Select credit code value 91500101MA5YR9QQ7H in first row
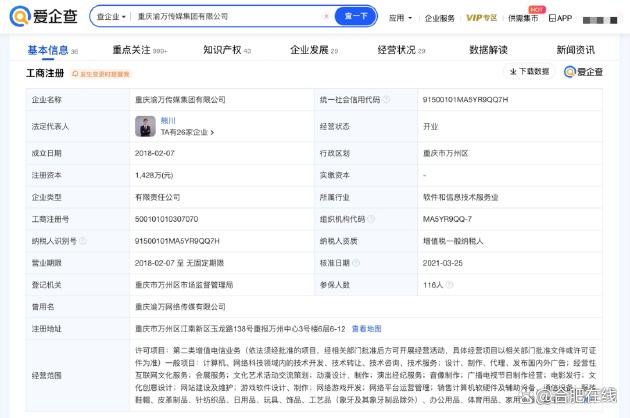This screenshot has width=630, height=418. coord(465,100)
